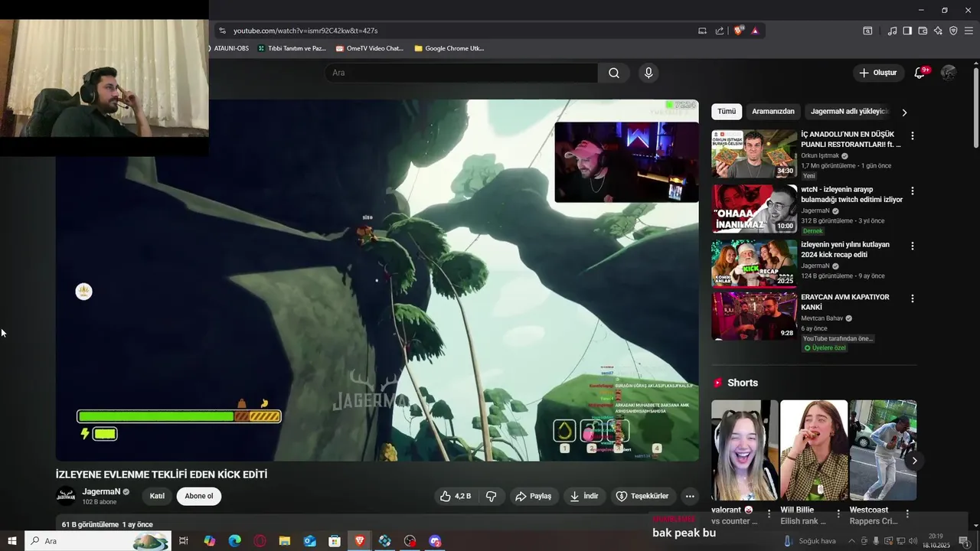Click the Katıl join button

click(157, 496)
